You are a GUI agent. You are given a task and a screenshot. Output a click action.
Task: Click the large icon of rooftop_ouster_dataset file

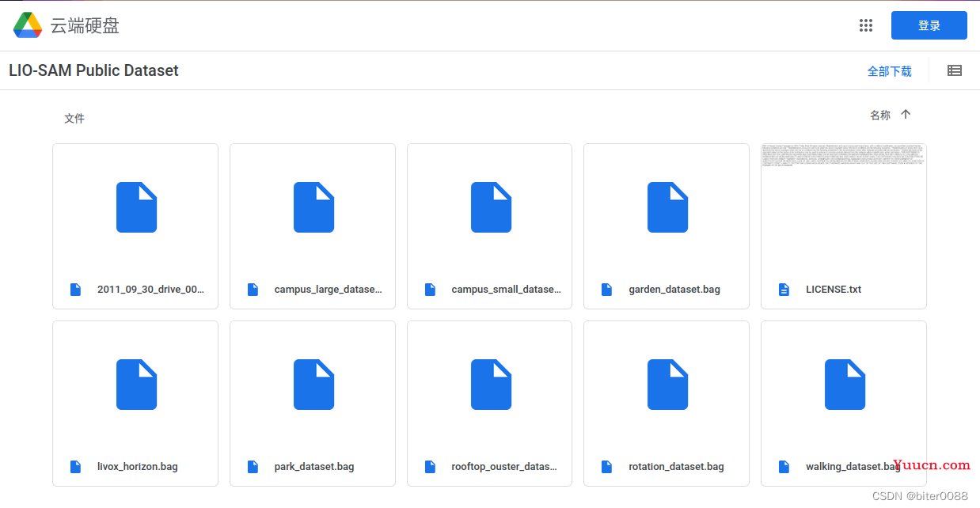point(491,385)
